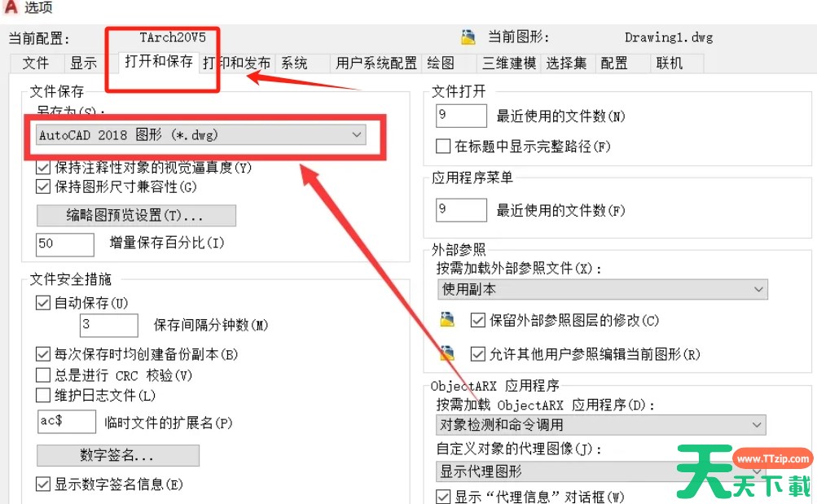Click the Drawing1.dwg file name text
817x504 pixels.
(x=669, y=37)
